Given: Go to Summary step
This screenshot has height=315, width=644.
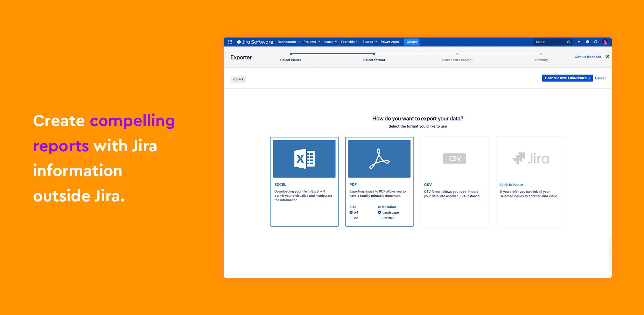Looking at the screenshot, I should tap(540, 60).
